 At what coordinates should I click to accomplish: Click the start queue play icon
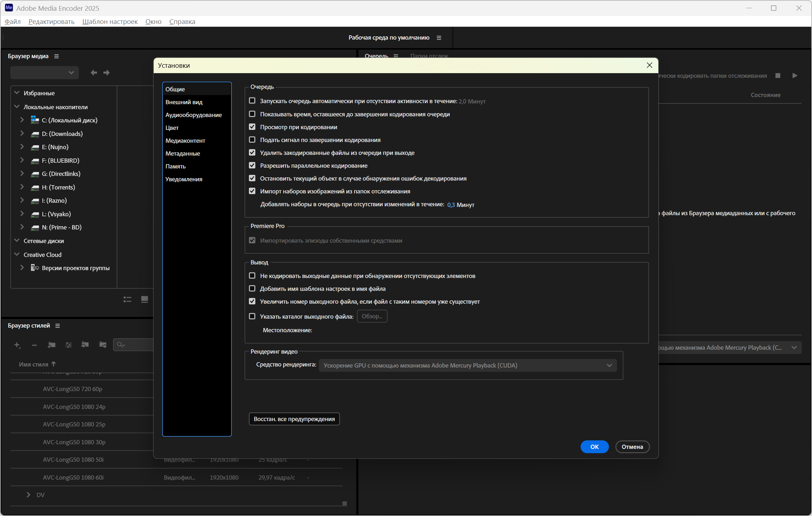795,76
